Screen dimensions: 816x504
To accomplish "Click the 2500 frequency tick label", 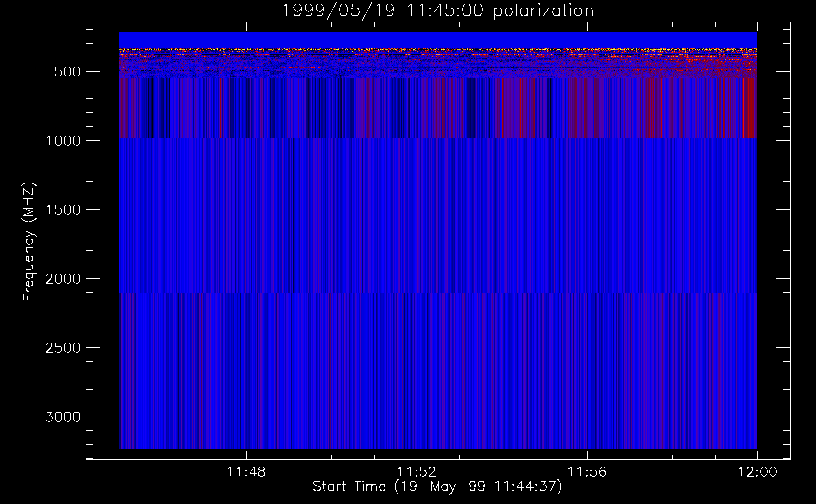I will click(63, 348).
